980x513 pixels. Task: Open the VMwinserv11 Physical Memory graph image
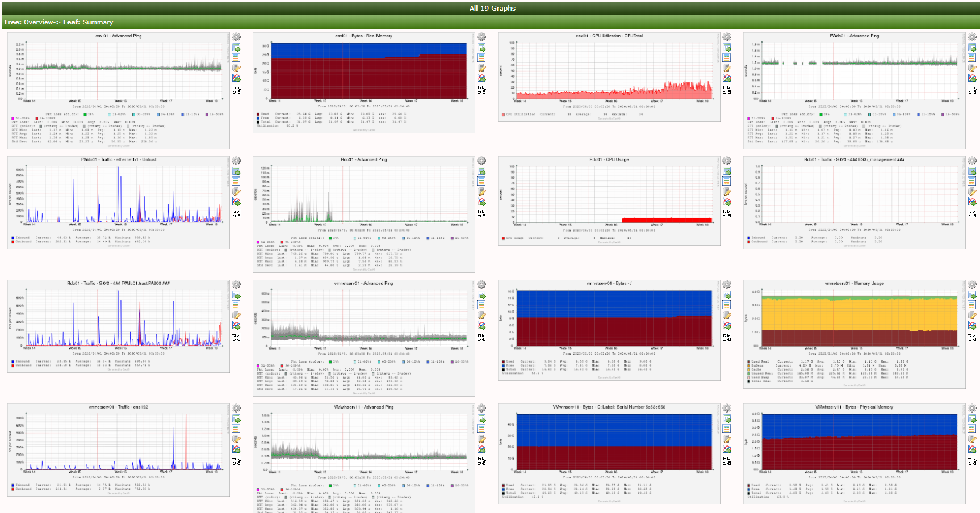(854, 454)
